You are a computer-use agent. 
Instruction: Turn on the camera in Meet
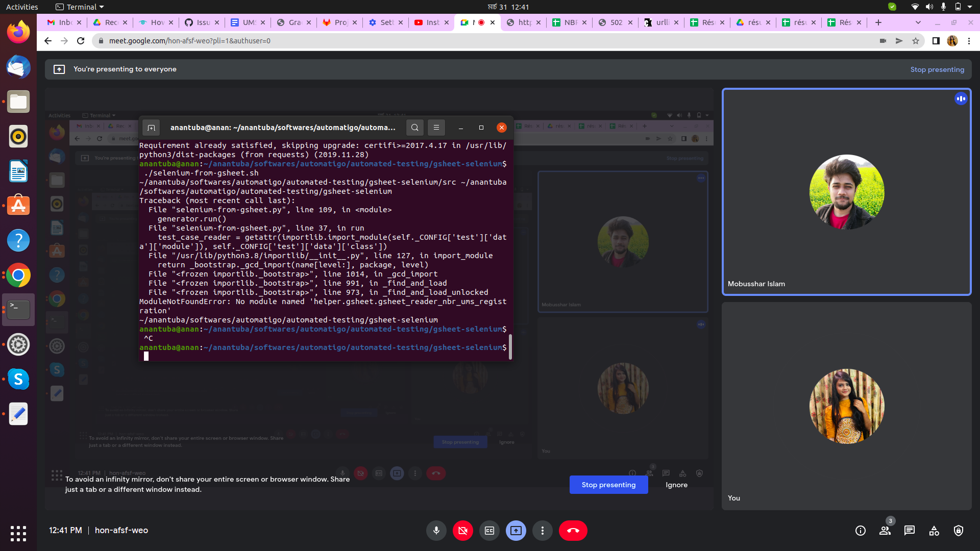[x=462, y=531]
